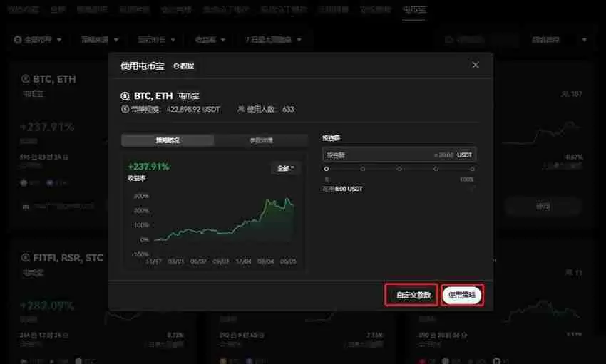Click the coin icon beside background BTC, ETH title
The image size is (606, 364).
[25, 79]
